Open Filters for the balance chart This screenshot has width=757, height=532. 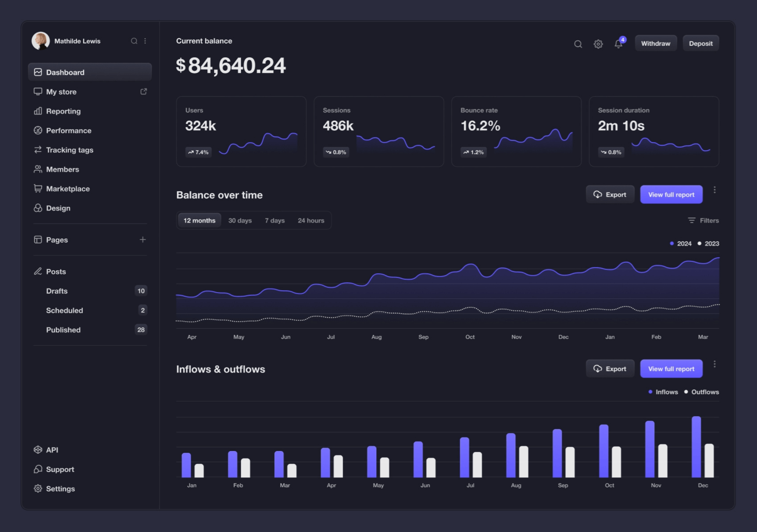tap(703, 220)
